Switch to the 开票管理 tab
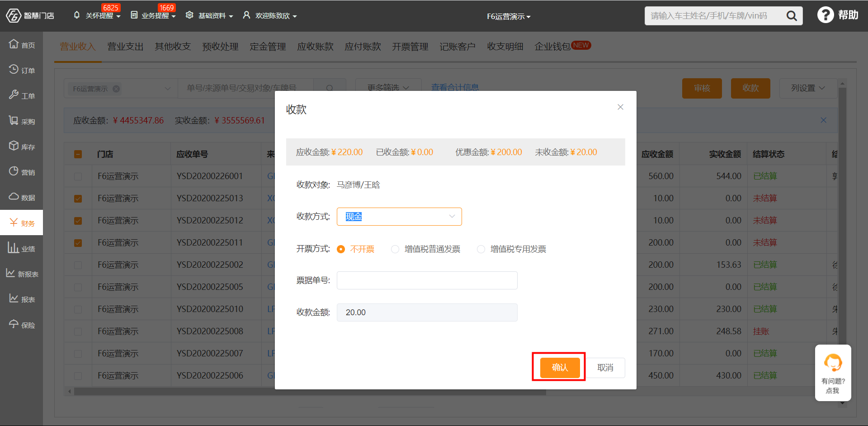The width and height of the screenshot is (868, 426). click(x=410, y=47)
